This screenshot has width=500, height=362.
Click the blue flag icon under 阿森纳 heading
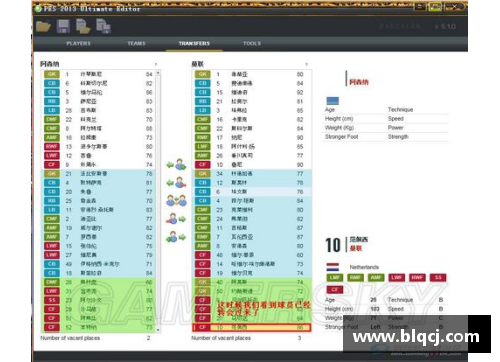(333, 100)
